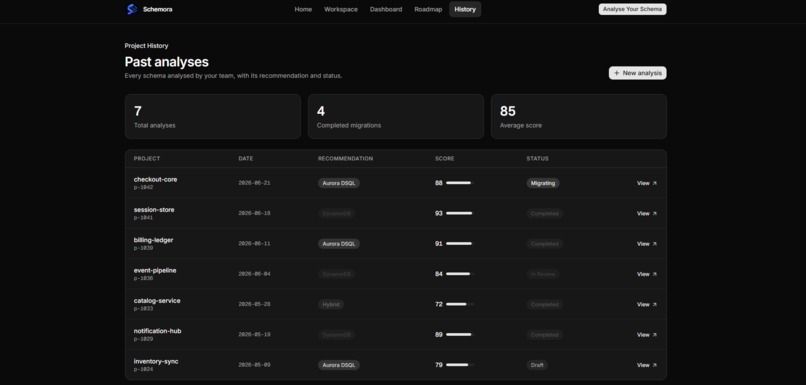Open the Home nav item
The image size is (806, 385).
pyautogui.click(x=303, y=9)
